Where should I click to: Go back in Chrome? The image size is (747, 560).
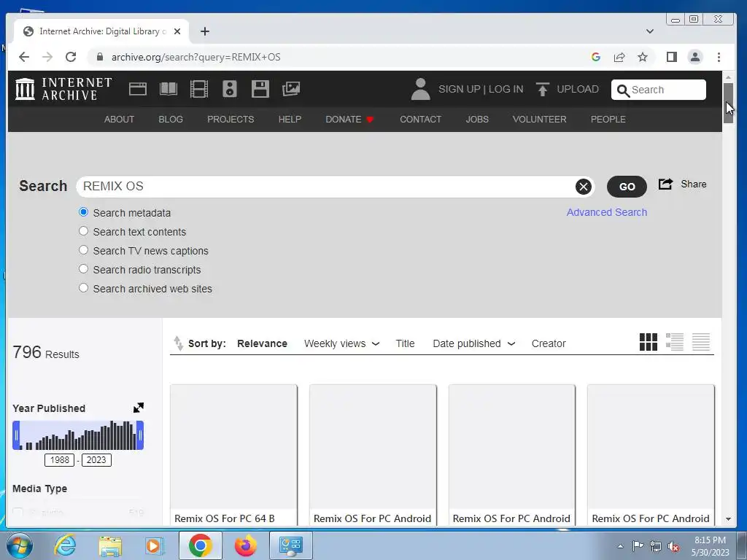(24, 57)
